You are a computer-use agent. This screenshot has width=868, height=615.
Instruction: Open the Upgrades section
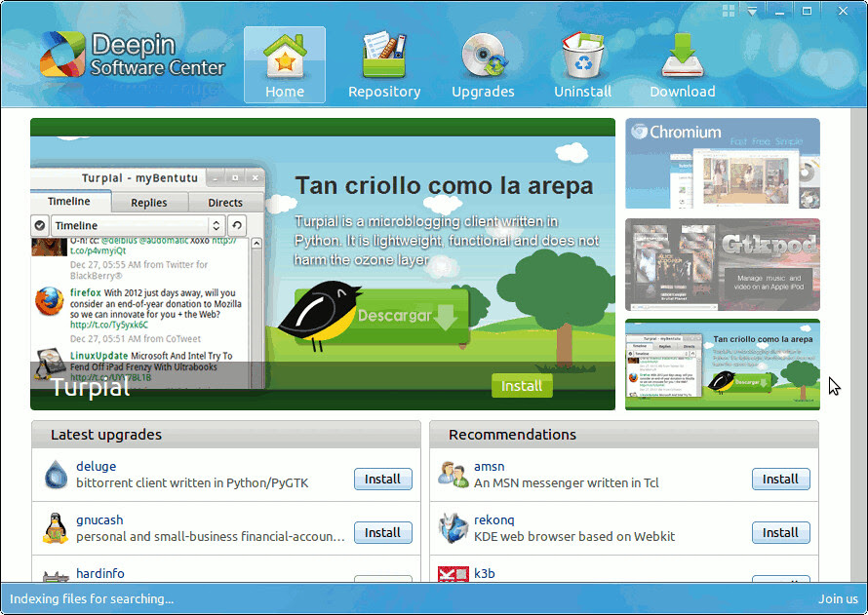point(483,62)
